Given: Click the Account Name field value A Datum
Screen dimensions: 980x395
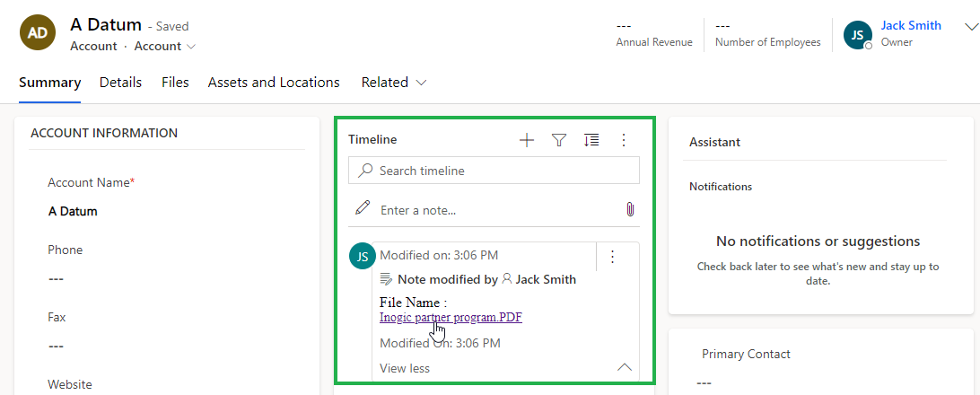Looking at the screenshot, I should point(73,211).
